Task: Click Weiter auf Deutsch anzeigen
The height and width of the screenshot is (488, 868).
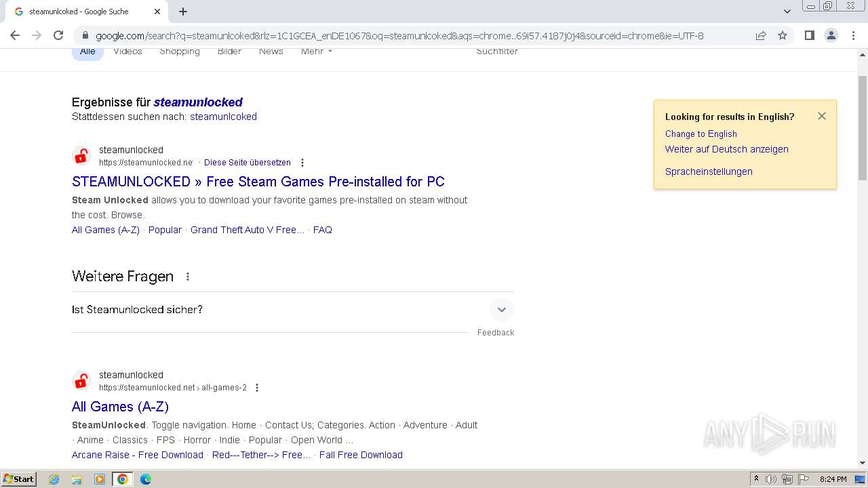Action: coord(727,149)
